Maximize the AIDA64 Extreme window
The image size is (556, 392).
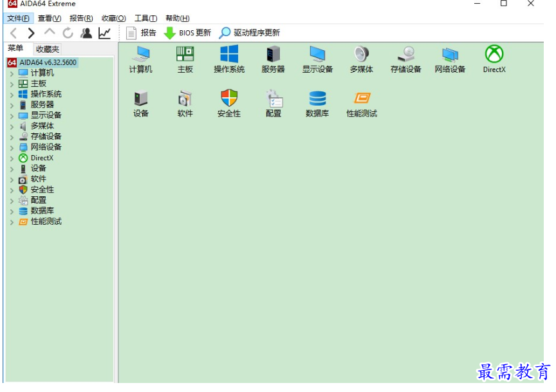(x=503, y=4)
